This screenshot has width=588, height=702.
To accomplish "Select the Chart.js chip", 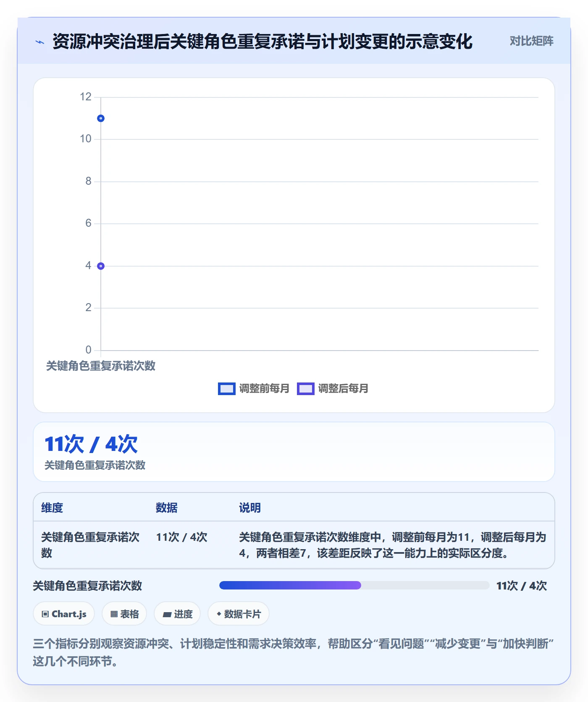I will click(64, 614).
